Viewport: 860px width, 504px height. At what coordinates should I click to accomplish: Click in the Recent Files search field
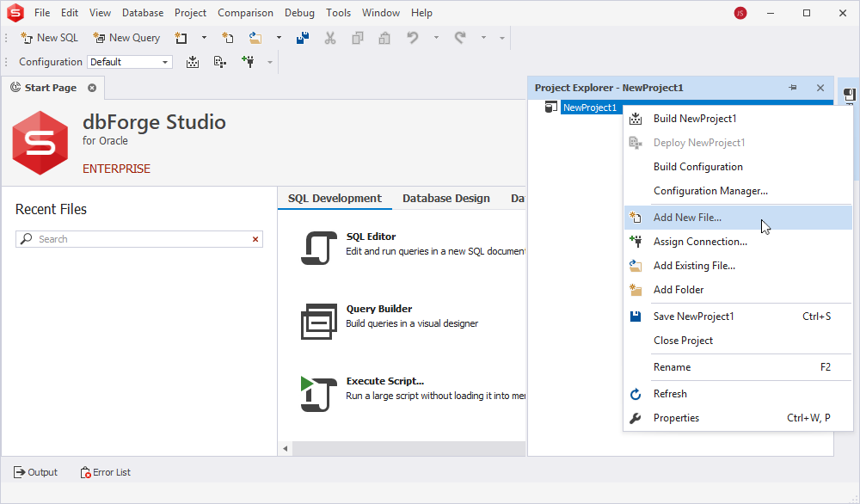139,239
